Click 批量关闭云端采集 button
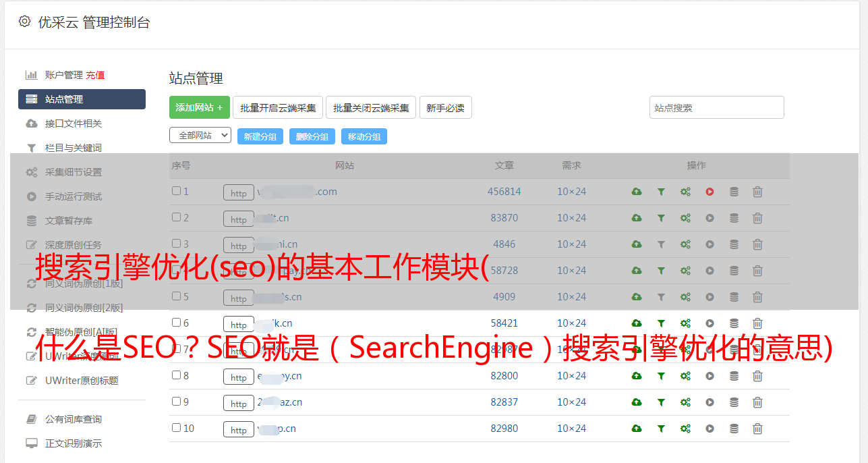Viewport: 868px width, 463px height. [371, 107]
